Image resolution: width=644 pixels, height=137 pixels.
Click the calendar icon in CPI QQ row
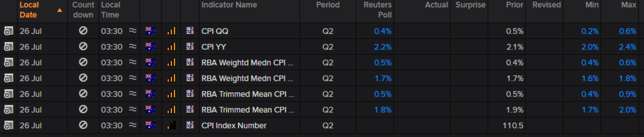click(x=8, y=31)
